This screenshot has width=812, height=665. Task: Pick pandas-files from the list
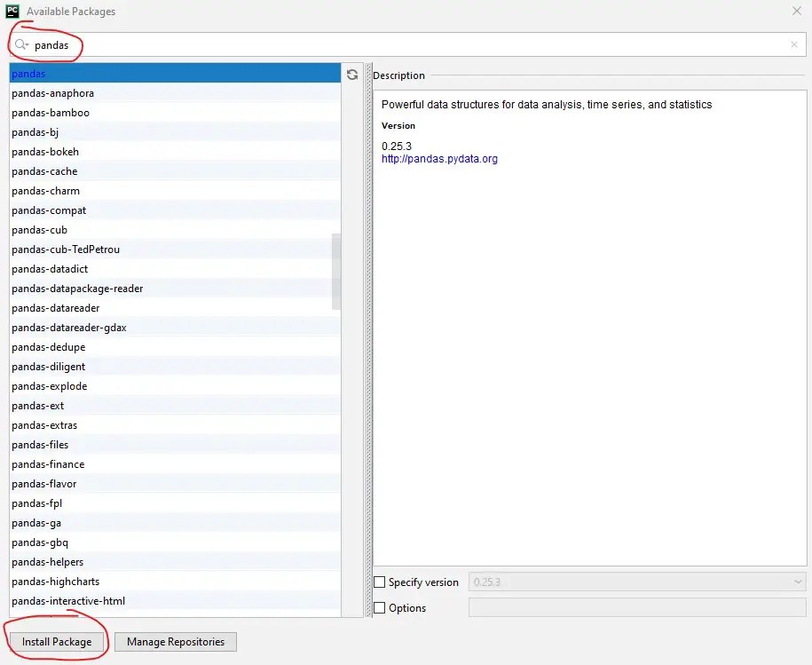click(x=175, y=444)
